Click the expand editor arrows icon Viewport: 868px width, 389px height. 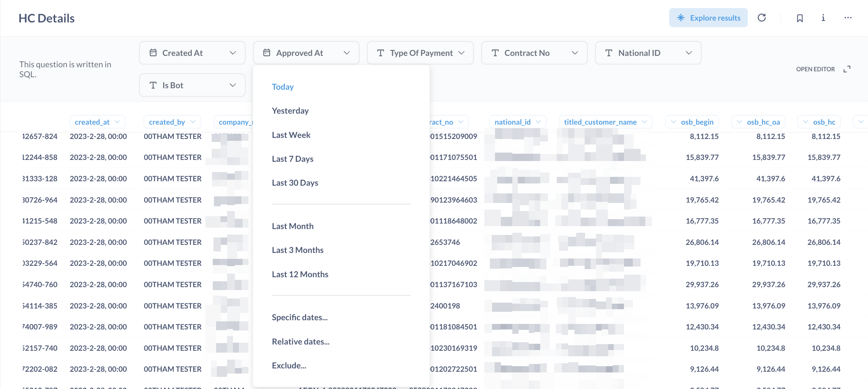click(847, 69)
